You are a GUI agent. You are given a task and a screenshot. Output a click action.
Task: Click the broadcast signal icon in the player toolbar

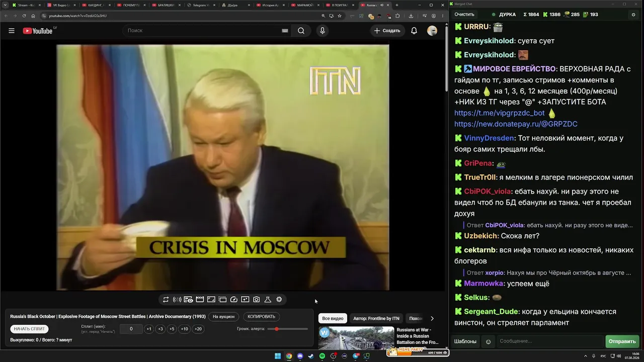177,300
